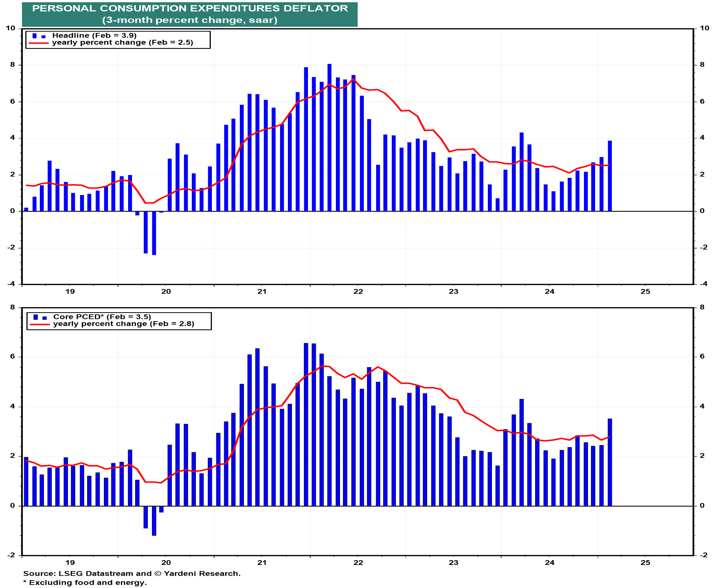Click the 22 year label on top chart axis

(358, 291)
